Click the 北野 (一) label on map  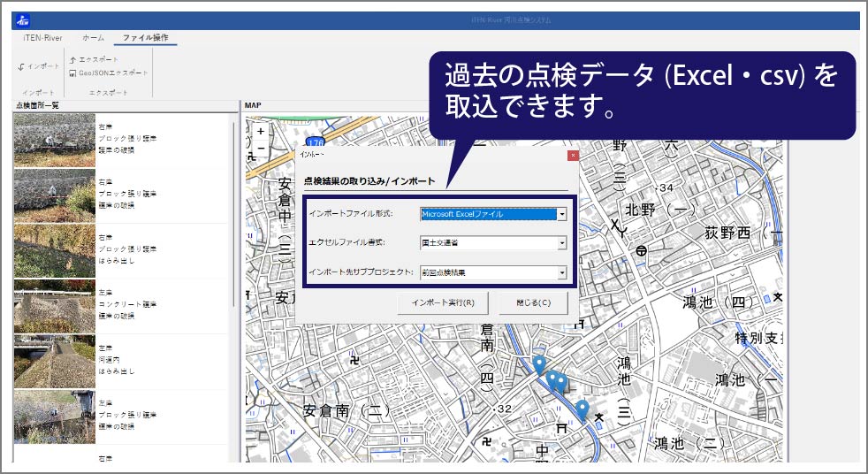click(x=660, y=210)
